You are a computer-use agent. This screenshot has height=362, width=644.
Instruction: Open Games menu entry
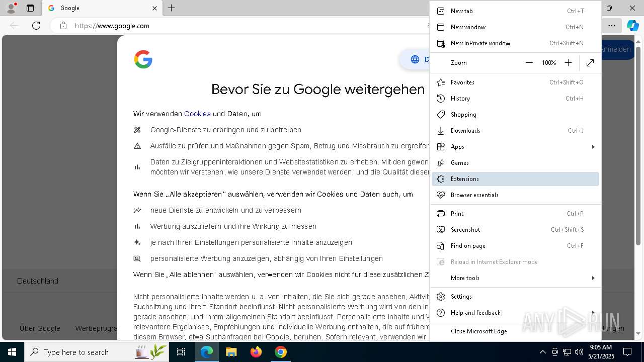point(515,163)
